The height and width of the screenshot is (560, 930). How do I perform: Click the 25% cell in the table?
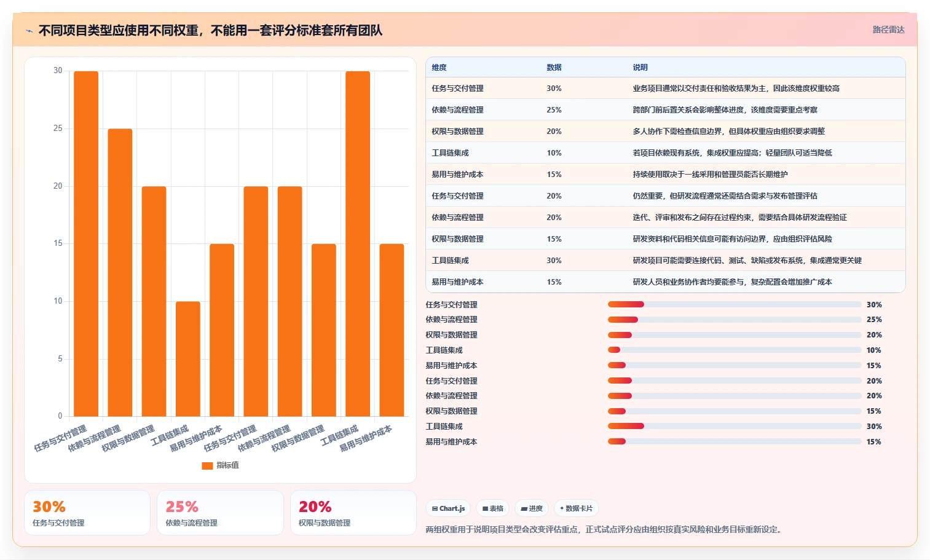click(x=554, y=110)
